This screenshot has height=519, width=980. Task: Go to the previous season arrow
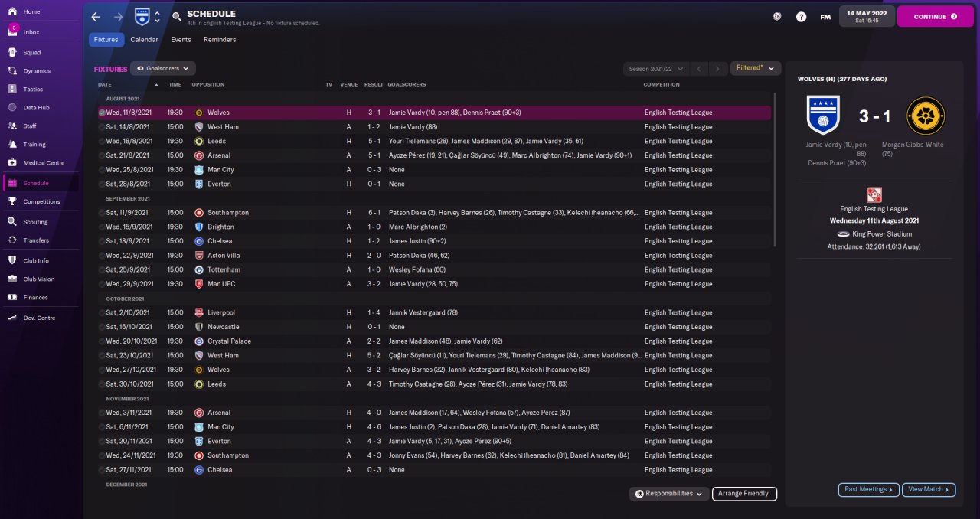699,69
